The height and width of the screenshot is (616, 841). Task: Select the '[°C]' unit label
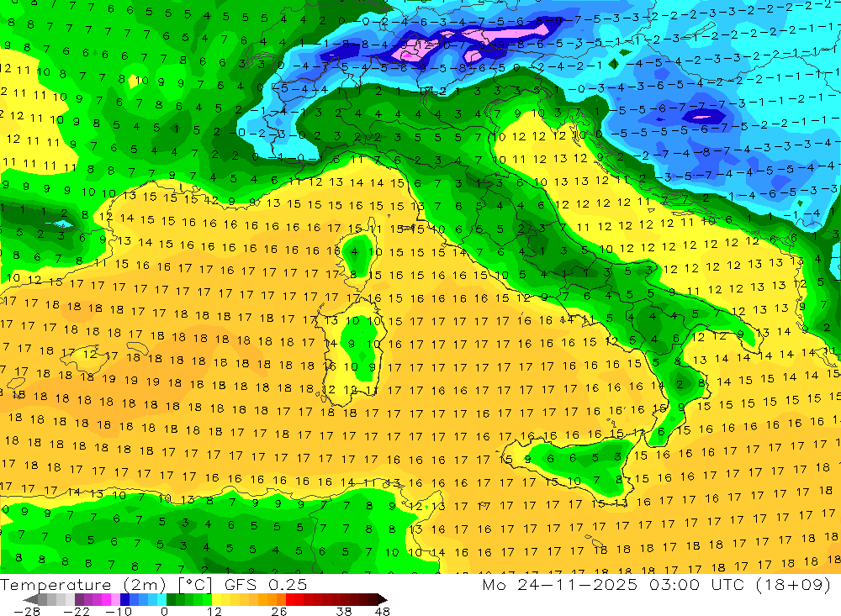tap(195, 585)
